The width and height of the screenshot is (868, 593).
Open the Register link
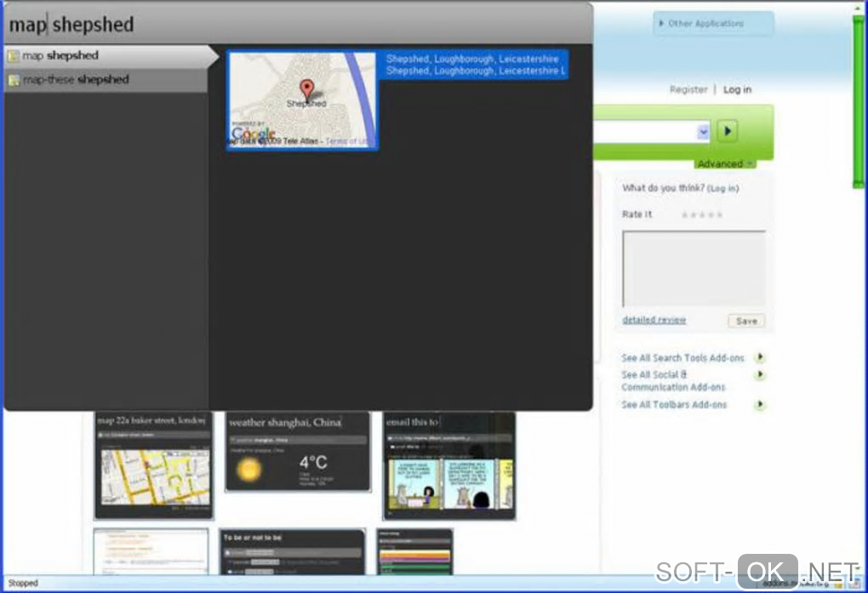click(688, 89)
